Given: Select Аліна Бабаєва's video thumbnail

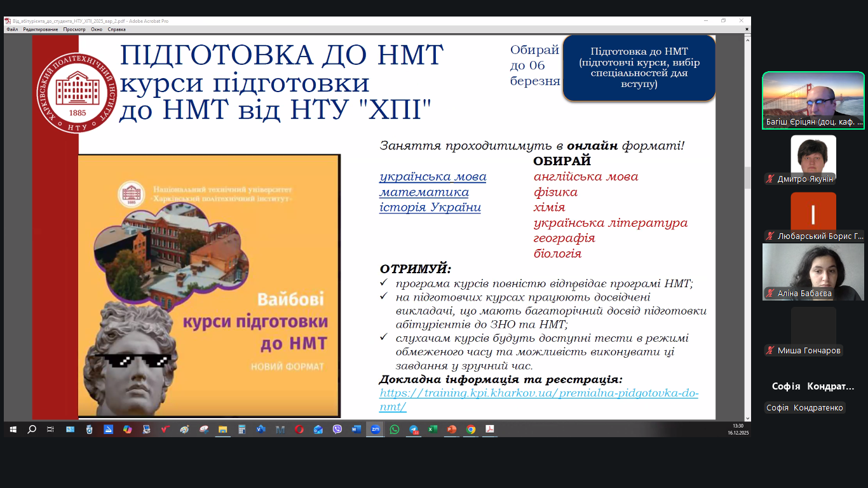Looking at the screenshot, I should pos(813,272).
